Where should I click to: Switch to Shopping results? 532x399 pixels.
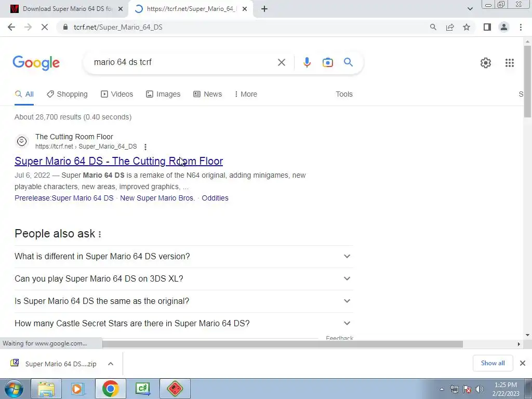(x=67, y=95)
